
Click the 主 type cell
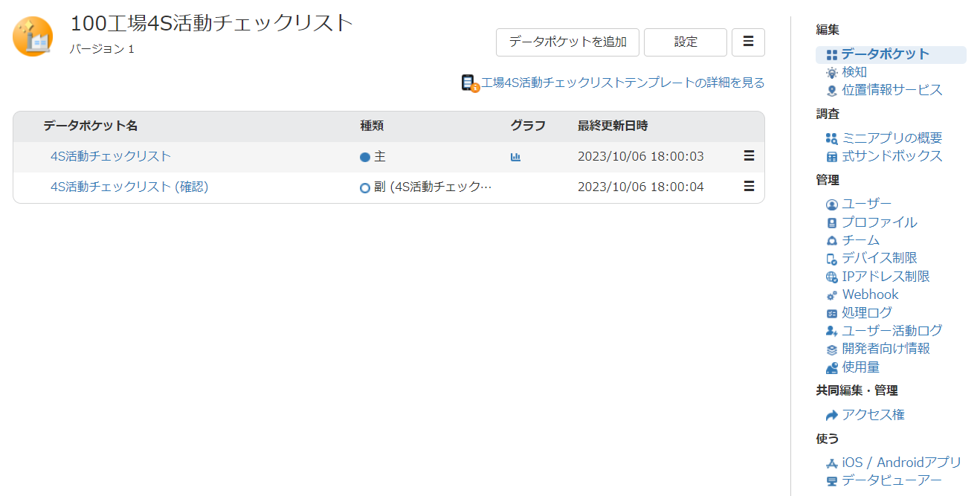coord(373,157)
